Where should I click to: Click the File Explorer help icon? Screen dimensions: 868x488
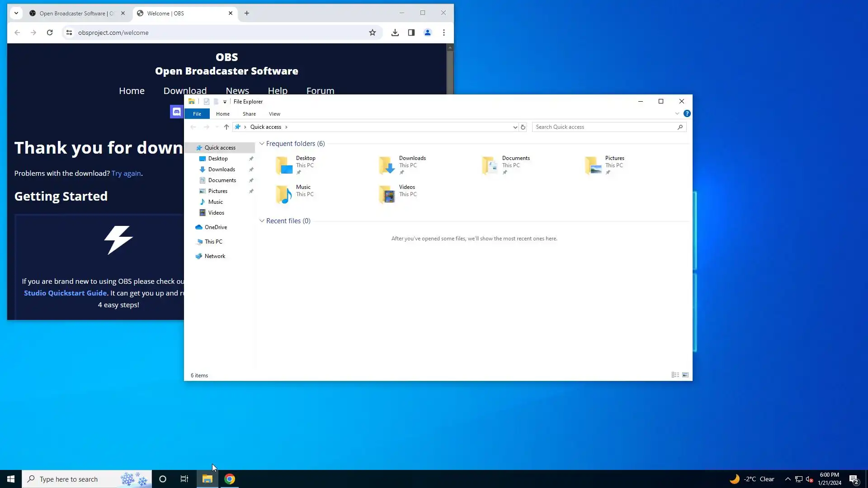[x=687, y=113]
